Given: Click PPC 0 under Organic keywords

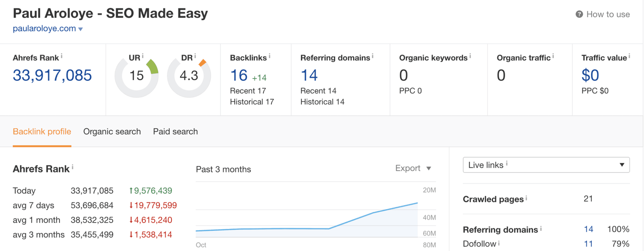Looking at the screenshot, I should coord(411,91).
